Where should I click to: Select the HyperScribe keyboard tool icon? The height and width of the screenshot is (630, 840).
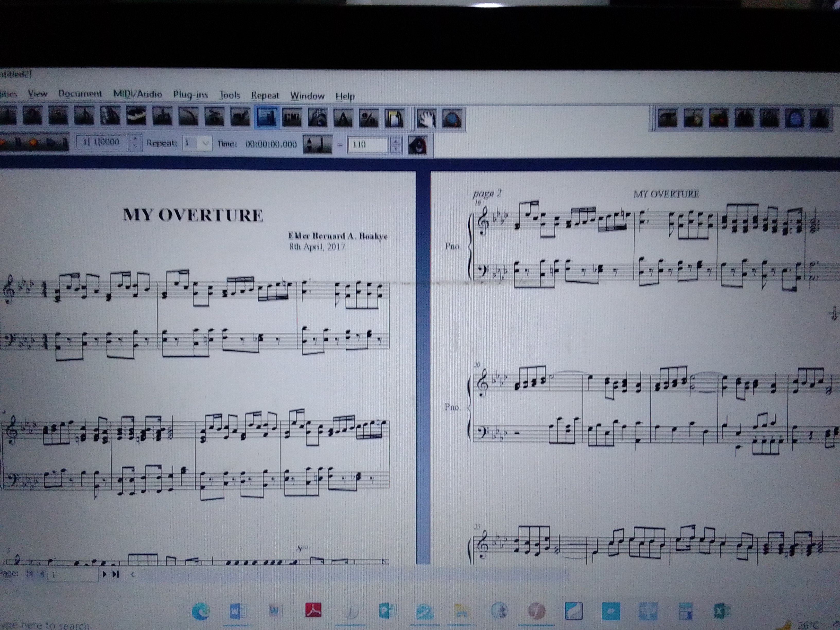point(136,117)
